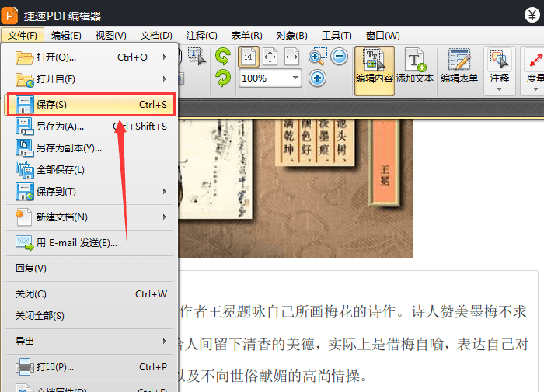Click the blue zoom in plus icon
Image resolution: width=544 pixels, height=392 pixels.
coord(317,78)
